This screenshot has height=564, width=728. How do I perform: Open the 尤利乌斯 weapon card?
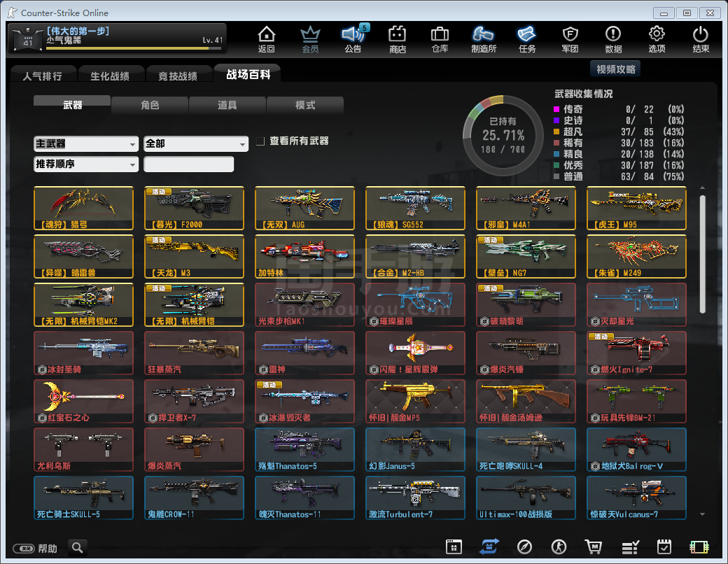click(x=83, y=449)
